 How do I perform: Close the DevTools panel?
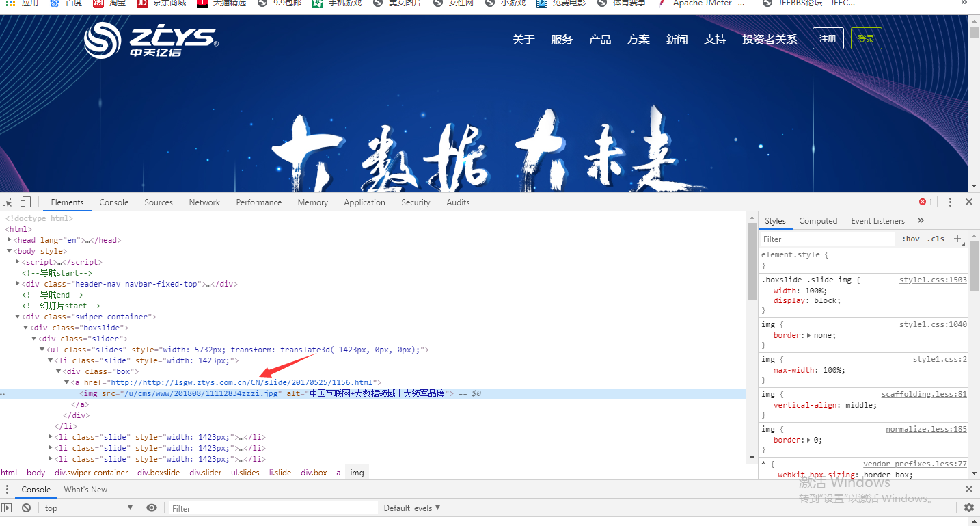pyautogui.click(x=968, y=202)
